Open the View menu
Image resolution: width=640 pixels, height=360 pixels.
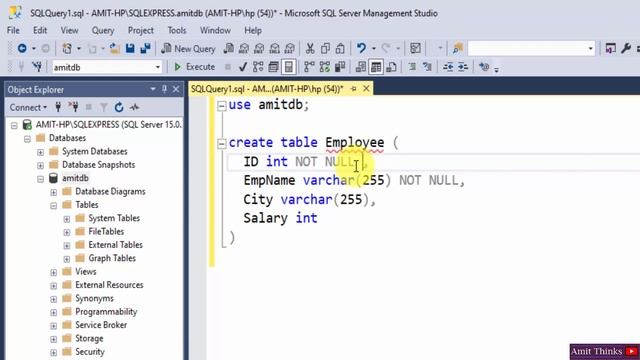tap(69, 31)
